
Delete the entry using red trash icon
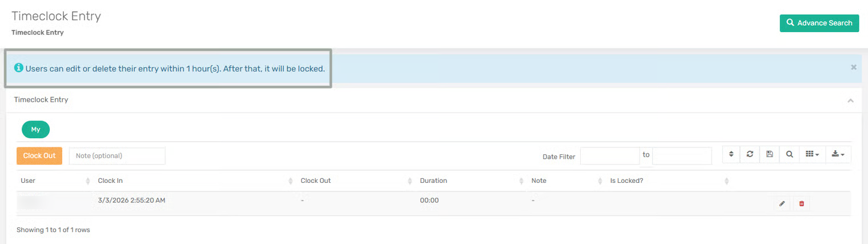pyautogui.click(x=801, y=203)
